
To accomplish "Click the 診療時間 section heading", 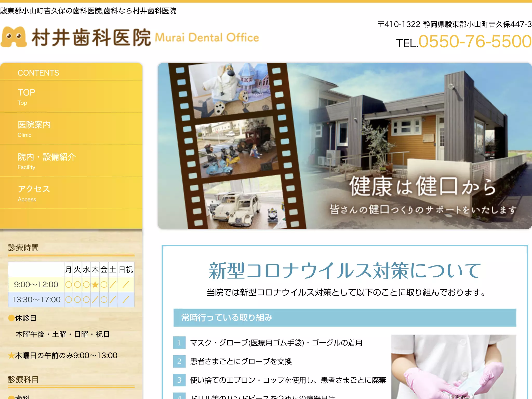I will point(23,248).
